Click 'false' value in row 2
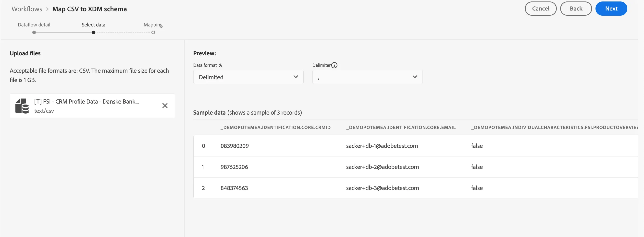This screenshot has height=237, width=644. [477, 188]
